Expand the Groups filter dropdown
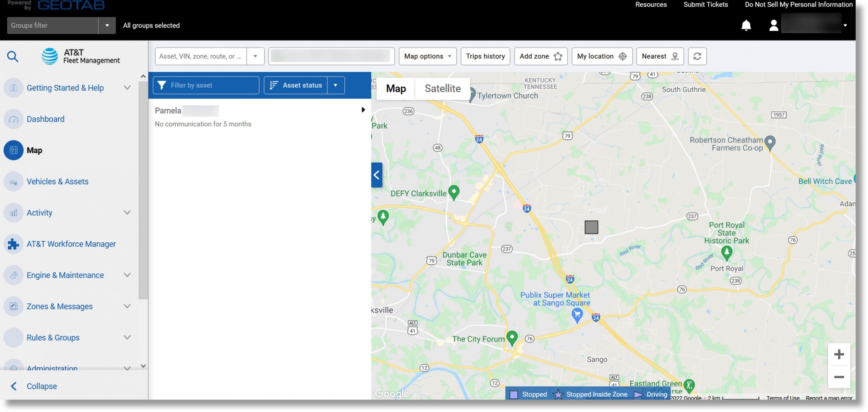The width and height of the screenshot is (868, 412). click(x=106, y=25)
